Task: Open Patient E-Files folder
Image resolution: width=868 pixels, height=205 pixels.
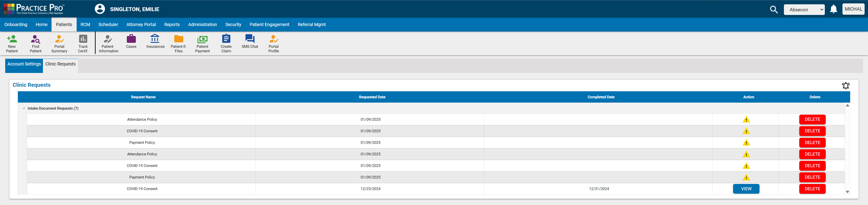Action: (x=179, y=43)
